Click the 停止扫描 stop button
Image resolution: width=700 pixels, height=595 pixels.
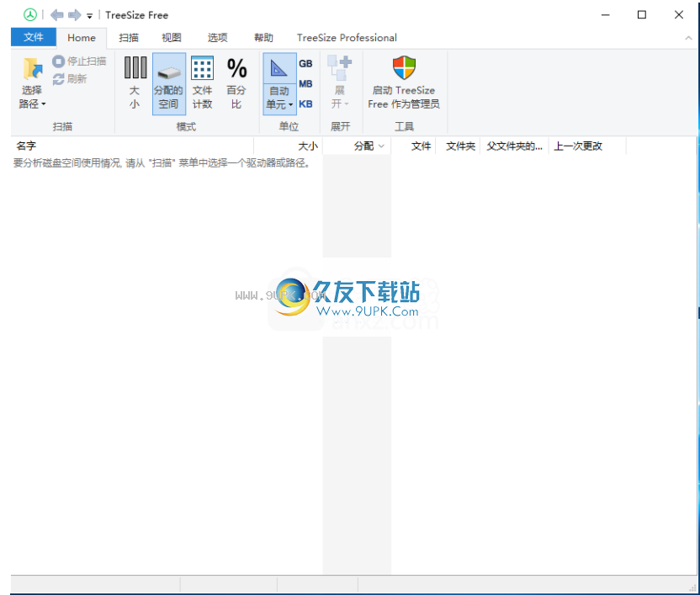point(79,61)
